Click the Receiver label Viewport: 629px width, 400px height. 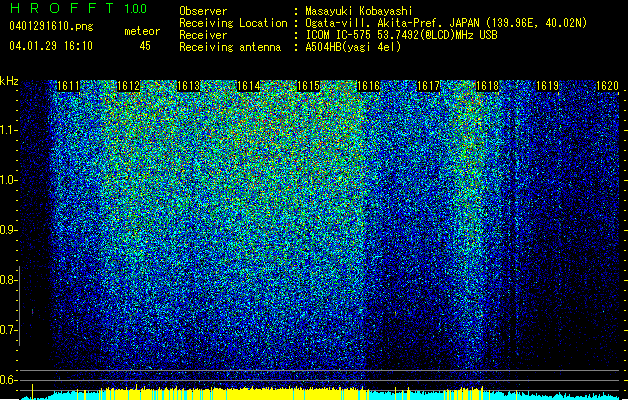(x=203, y=35)
